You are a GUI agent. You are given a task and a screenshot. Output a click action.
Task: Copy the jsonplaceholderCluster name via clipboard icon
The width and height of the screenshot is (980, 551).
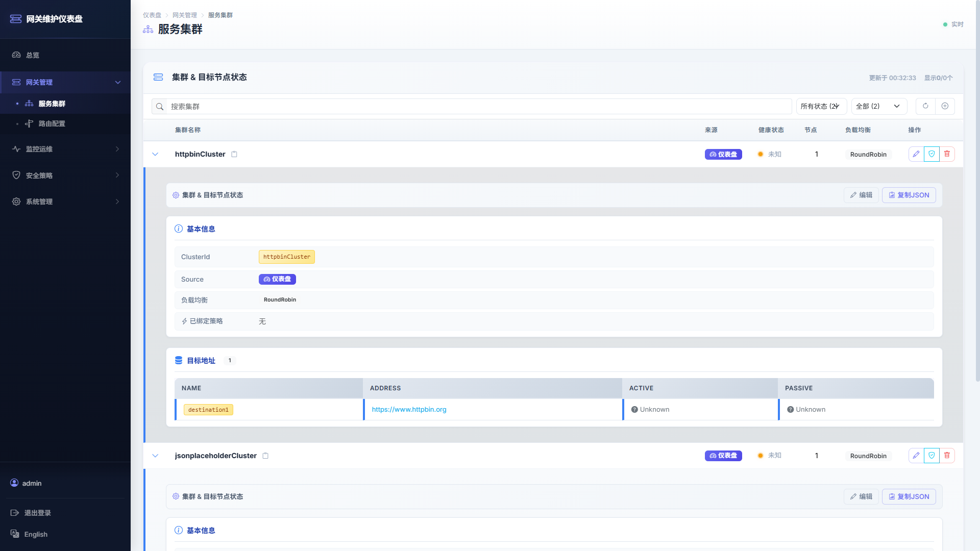(265, 456)
